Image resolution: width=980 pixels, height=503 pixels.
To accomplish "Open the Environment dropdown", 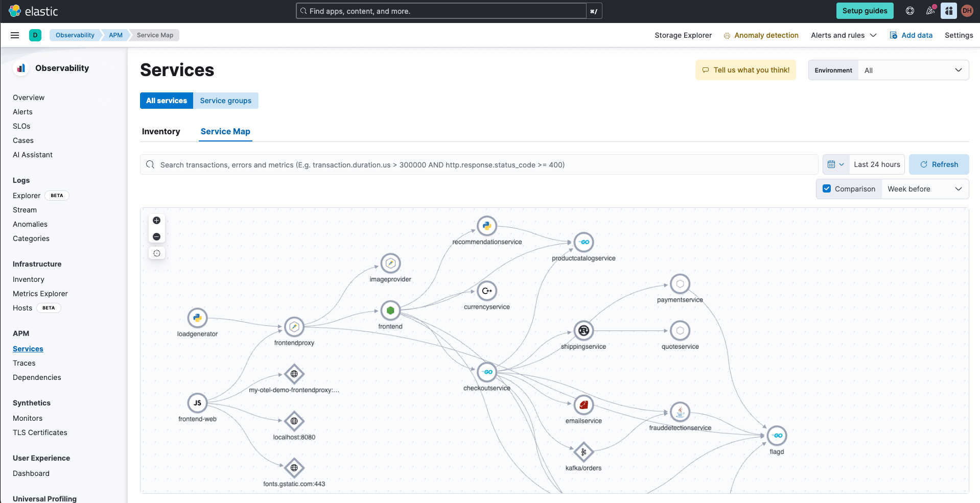I will coord(913,70).
